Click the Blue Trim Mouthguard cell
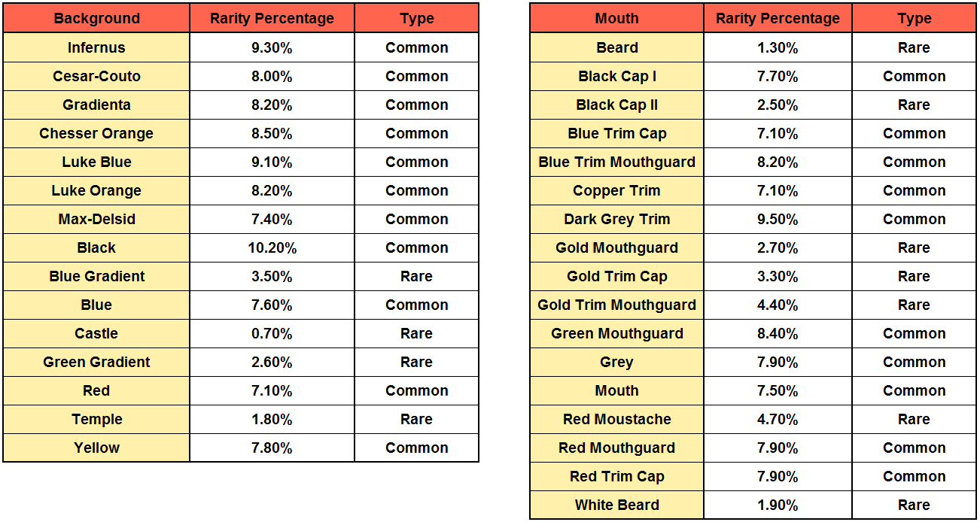The height and width of the screenshot is (522, 980). tap(616, 162)
